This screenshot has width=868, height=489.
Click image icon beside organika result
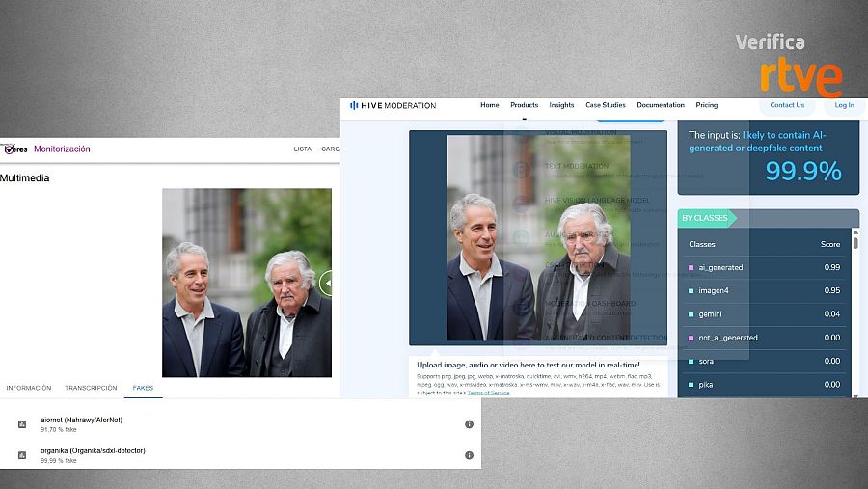click(x=22, y=455)
